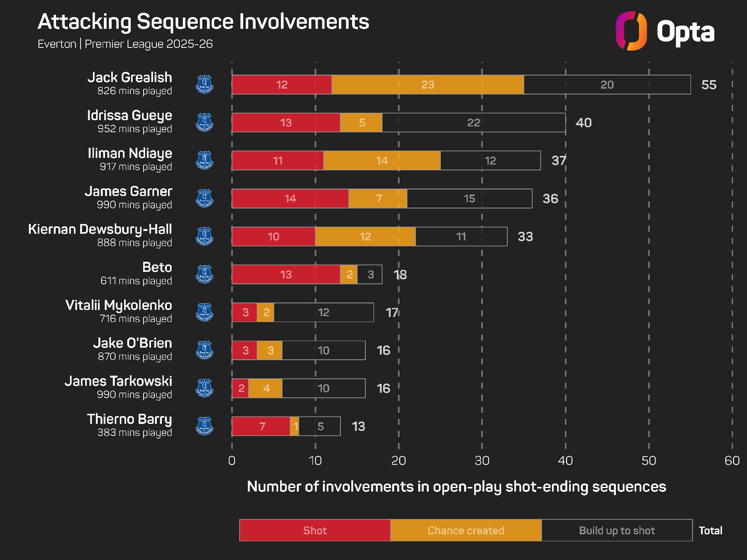
Task: Click Everton crest beside Iliman Ndiaye
Action: pyautogui.click(x=204, y=161)
